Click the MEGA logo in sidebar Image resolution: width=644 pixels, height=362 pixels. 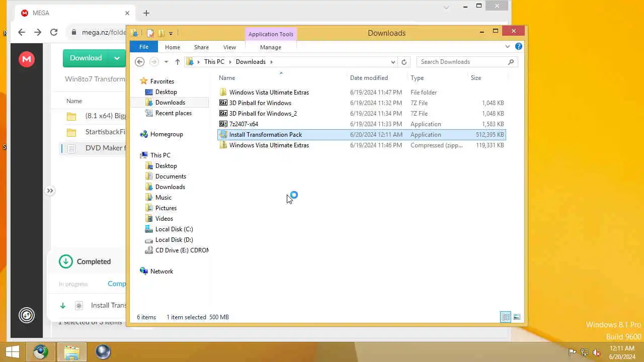pyautogui.click(x=27, y=59)
